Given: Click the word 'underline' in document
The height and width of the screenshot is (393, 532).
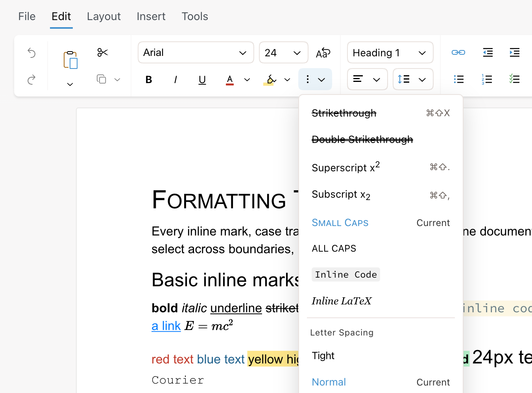Looking at the screenshot, I should [x=236, y=308].
